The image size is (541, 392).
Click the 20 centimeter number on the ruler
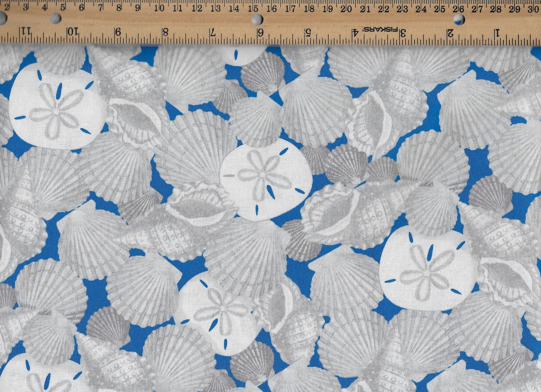(x=346, y=9)
